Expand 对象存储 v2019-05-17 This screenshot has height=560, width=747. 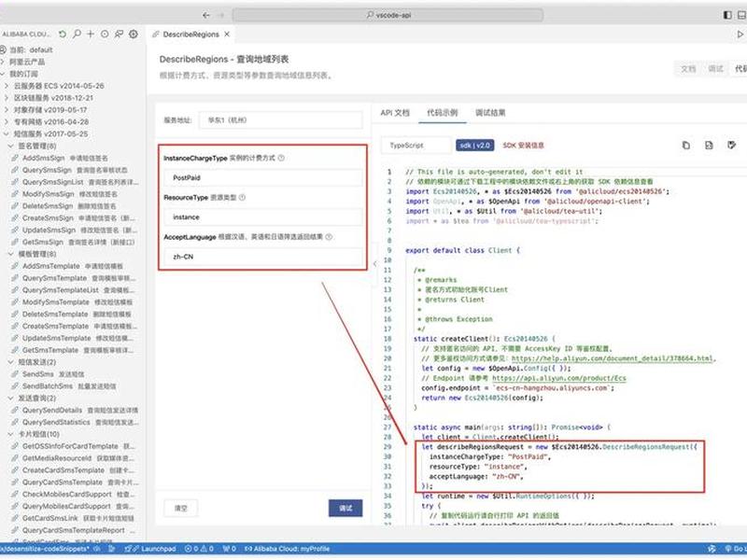click(x=7, y=109)
